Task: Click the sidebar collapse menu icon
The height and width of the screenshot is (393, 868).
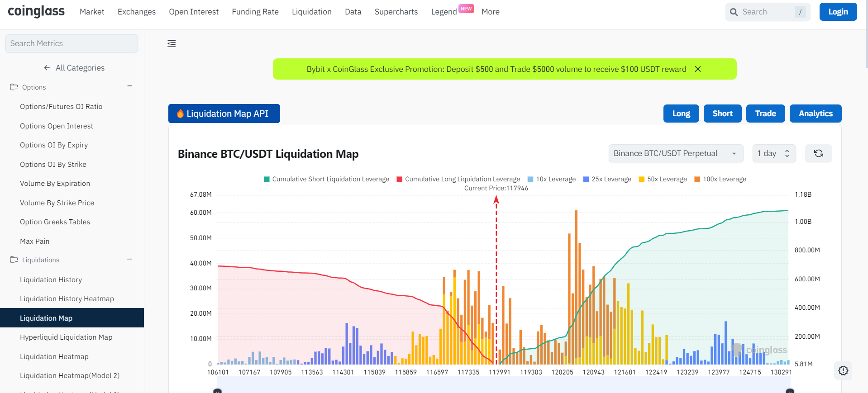Action: [x=172, y=43]
